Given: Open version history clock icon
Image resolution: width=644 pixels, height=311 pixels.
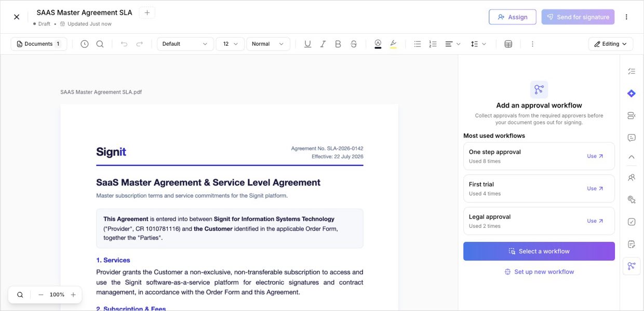Looking at the screenshot, I should click(85, 44).
